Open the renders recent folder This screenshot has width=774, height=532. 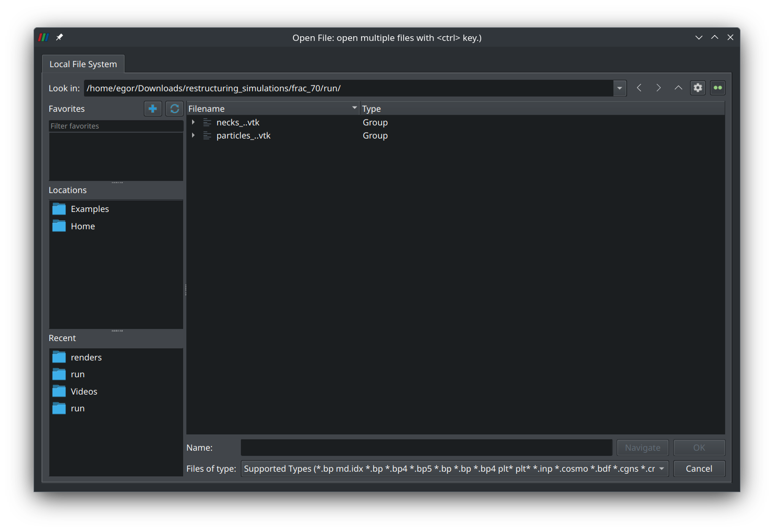click(x=86, y=357)
